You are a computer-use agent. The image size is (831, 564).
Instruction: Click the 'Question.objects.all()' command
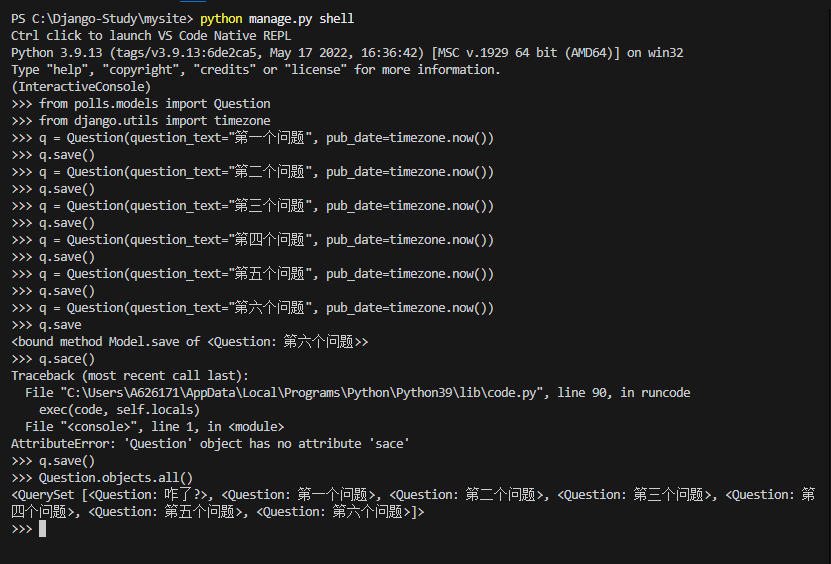pos(116,478)
